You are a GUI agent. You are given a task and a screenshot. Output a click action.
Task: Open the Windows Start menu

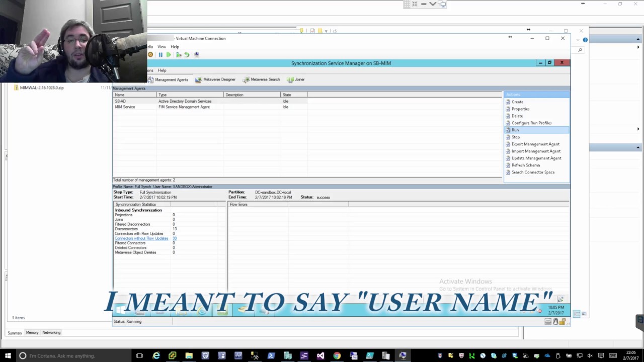click(x=8, y=356)
